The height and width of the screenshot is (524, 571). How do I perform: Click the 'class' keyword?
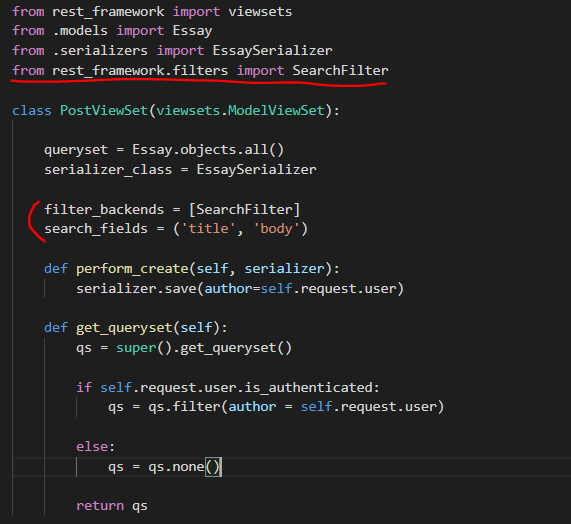click(32, 110)
